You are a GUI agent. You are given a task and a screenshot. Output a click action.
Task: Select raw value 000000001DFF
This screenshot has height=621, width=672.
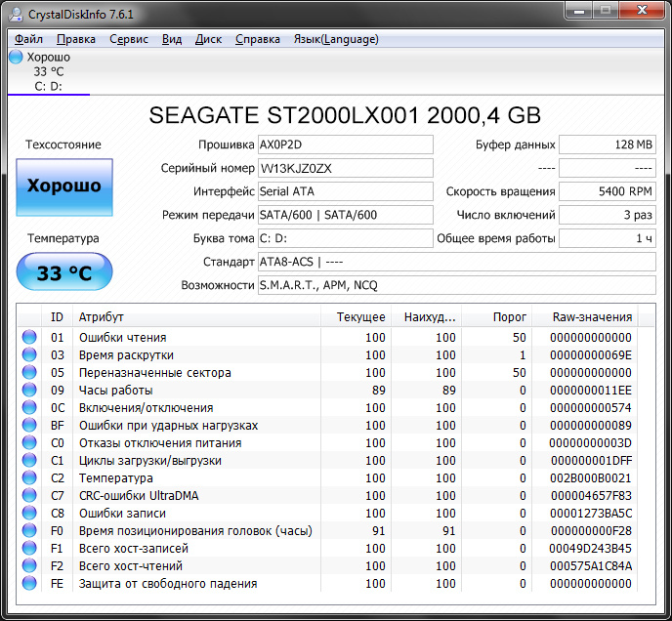[x=591, y=460]
